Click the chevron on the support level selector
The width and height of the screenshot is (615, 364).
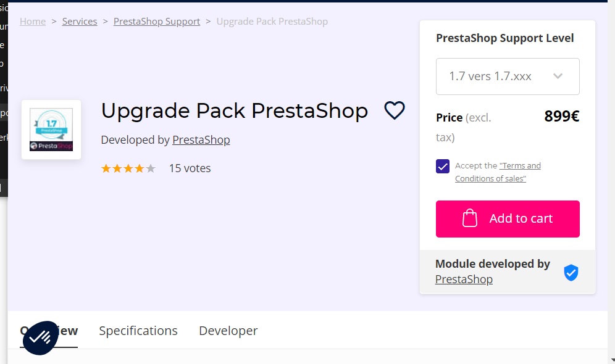tap(558, 76)
